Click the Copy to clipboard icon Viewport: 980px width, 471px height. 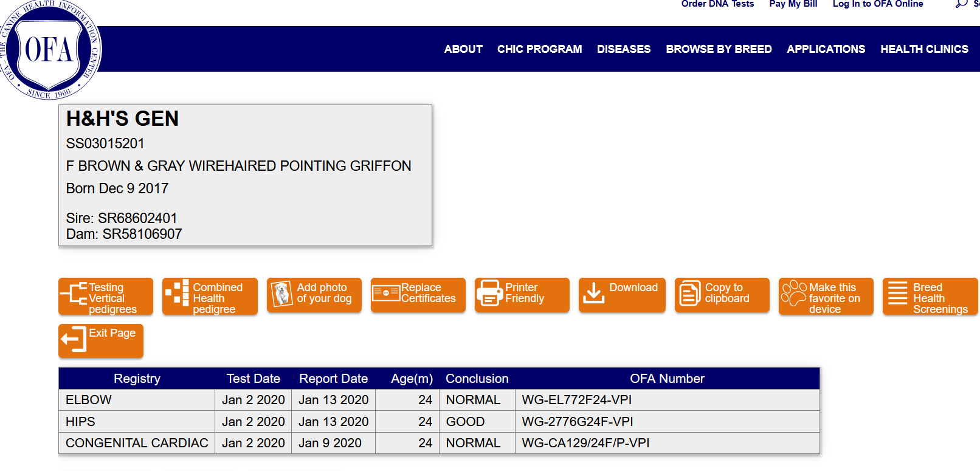point(689,293)
